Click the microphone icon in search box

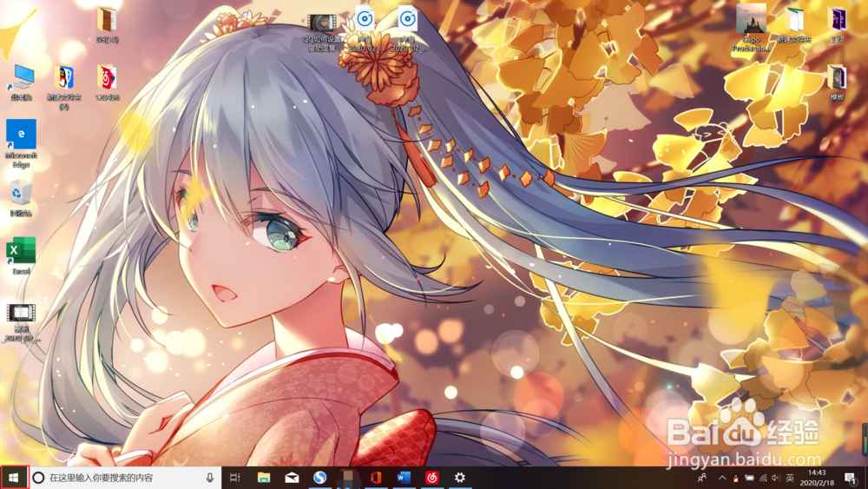[210, 478]
